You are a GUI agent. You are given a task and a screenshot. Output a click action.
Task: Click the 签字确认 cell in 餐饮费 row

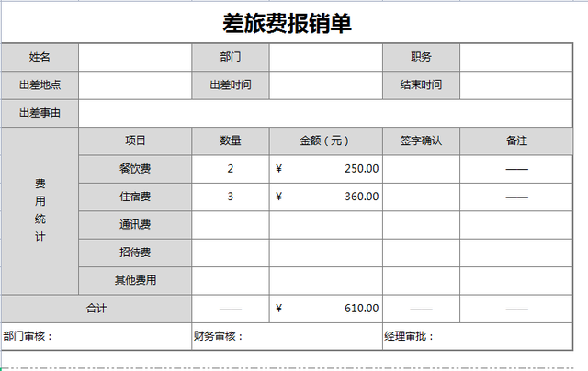pyautogui.click(x=421, y=169)
